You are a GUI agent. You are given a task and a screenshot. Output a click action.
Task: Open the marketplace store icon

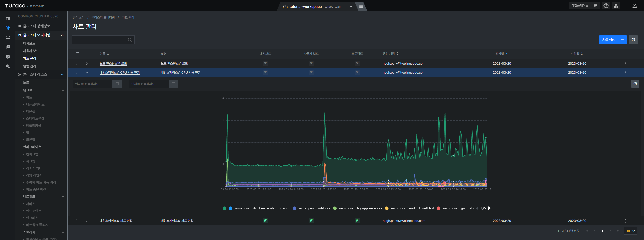coord(595,6)
